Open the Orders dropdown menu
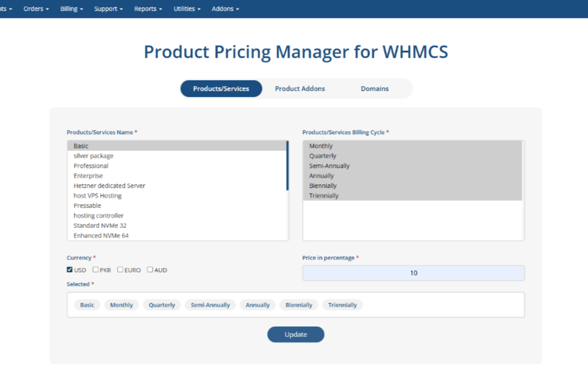588x392 pixels. click(x=36, y=9)
